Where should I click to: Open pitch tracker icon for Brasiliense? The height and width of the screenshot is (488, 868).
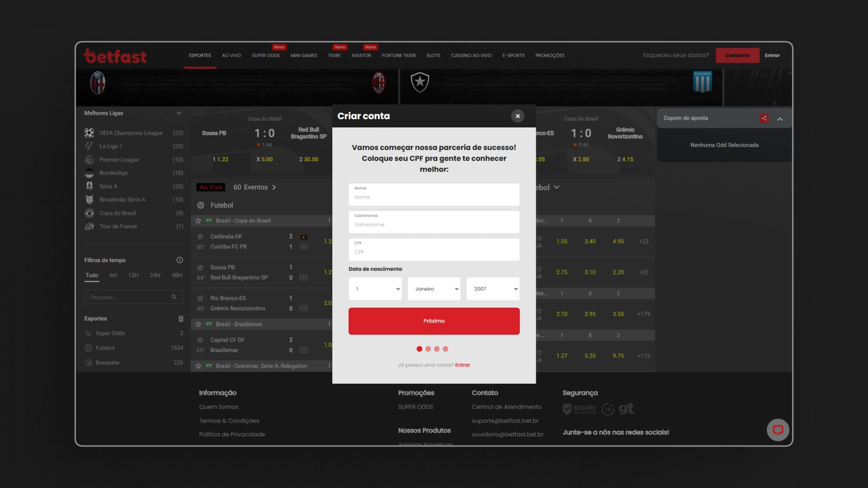click(x=304, y=350)
